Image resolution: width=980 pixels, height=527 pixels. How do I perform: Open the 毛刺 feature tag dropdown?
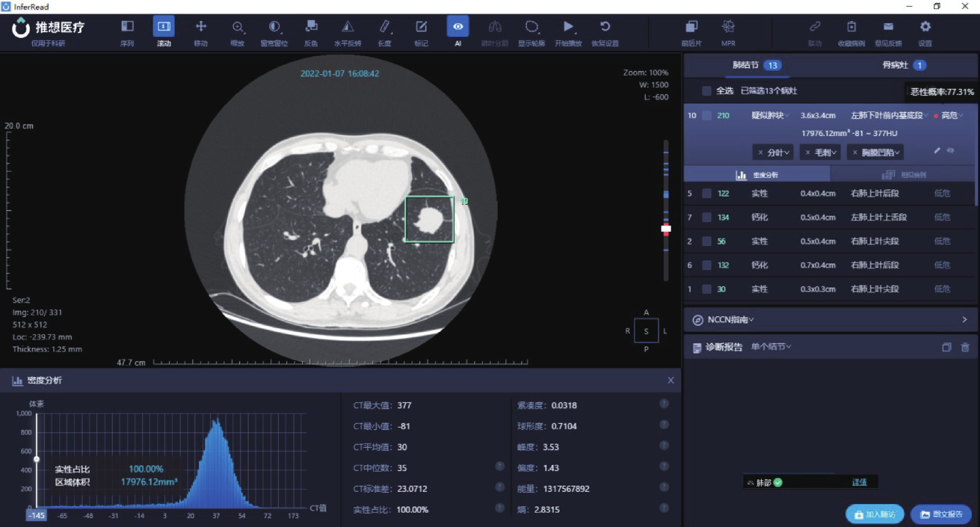pos(820,153)
